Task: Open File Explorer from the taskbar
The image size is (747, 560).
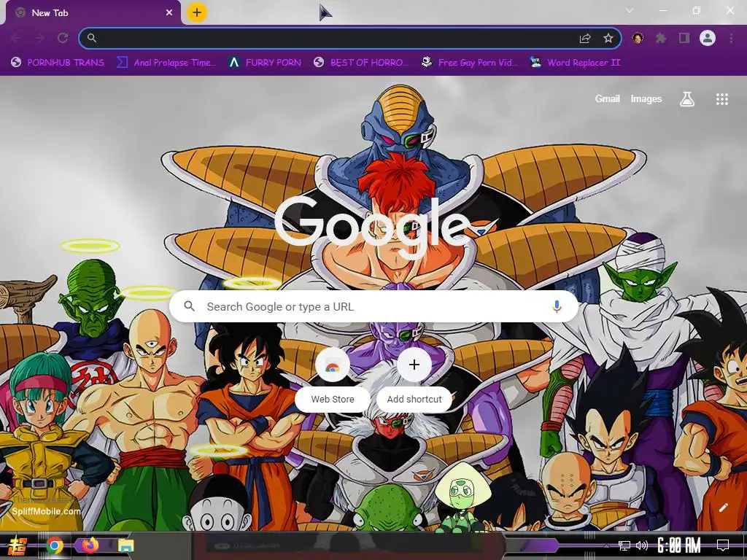Action: pyautogui.click(x=126, y=545)
